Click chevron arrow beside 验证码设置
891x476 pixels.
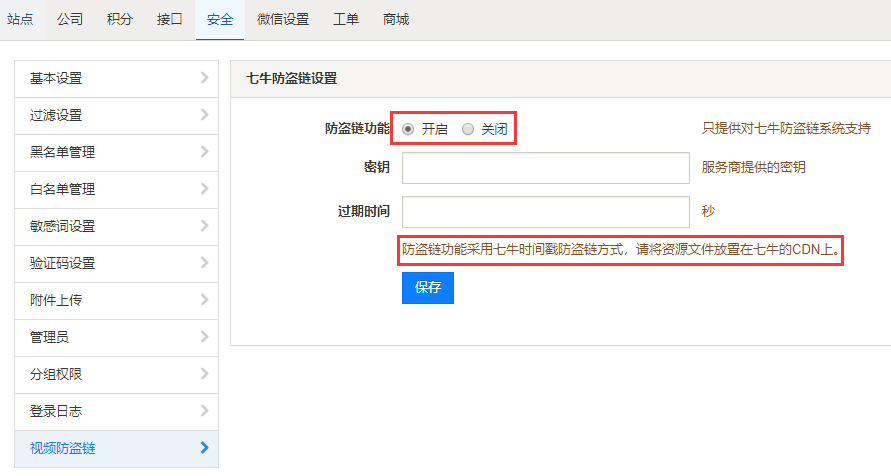205,262
